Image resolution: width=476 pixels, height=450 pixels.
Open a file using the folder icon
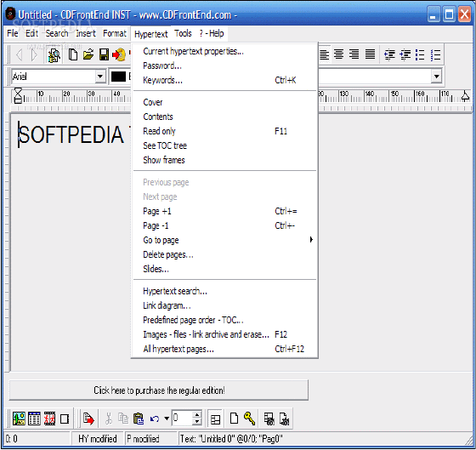pos(88,55)
